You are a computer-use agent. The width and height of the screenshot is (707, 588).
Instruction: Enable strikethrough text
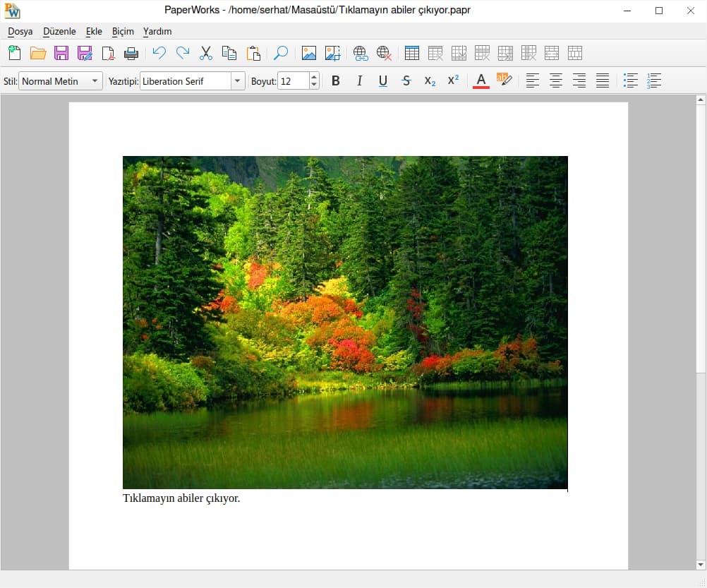click(x=406, y=81)
